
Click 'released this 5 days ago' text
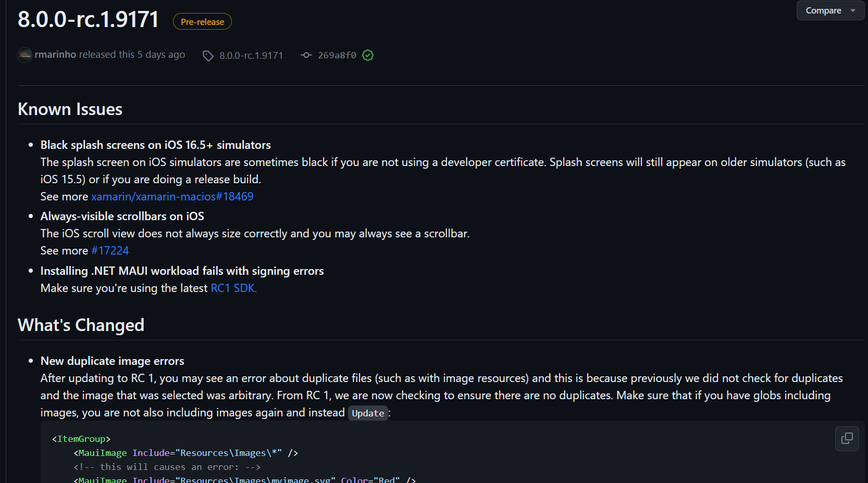132,54
